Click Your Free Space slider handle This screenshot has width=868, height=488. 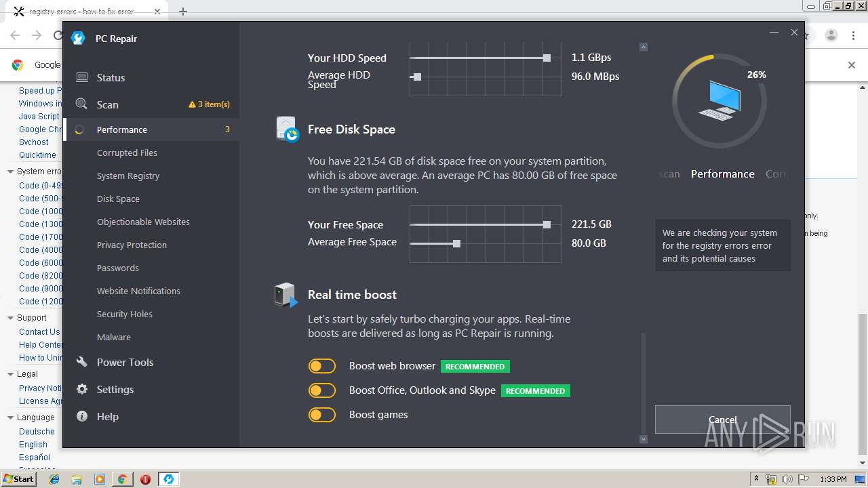(x=547, y=224)
